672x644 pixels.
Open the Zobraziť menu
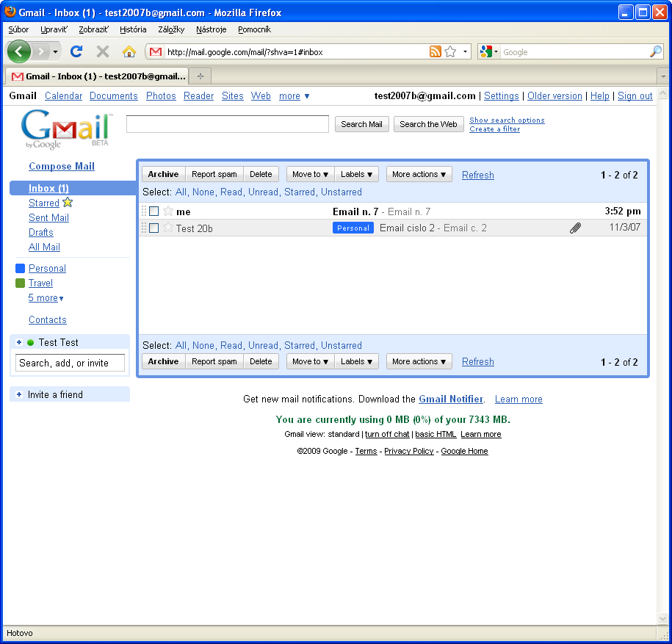pos(93,29)
